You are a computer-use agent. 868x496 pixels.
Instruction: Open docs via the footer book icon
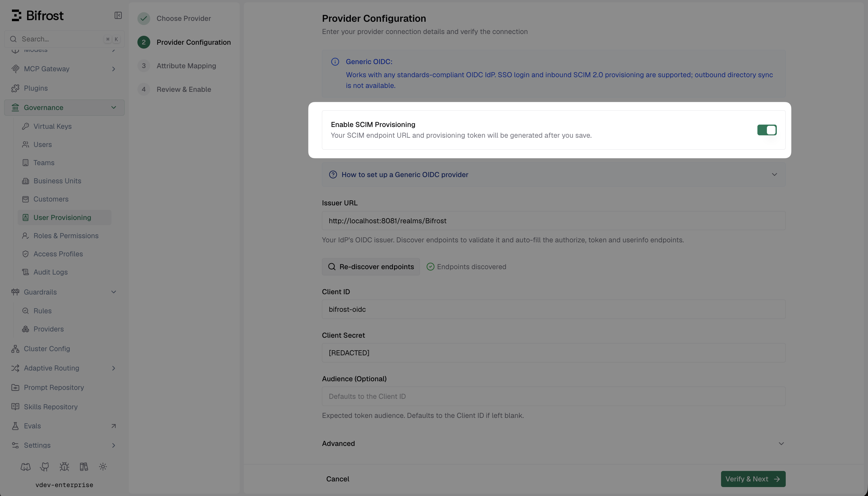84,467
